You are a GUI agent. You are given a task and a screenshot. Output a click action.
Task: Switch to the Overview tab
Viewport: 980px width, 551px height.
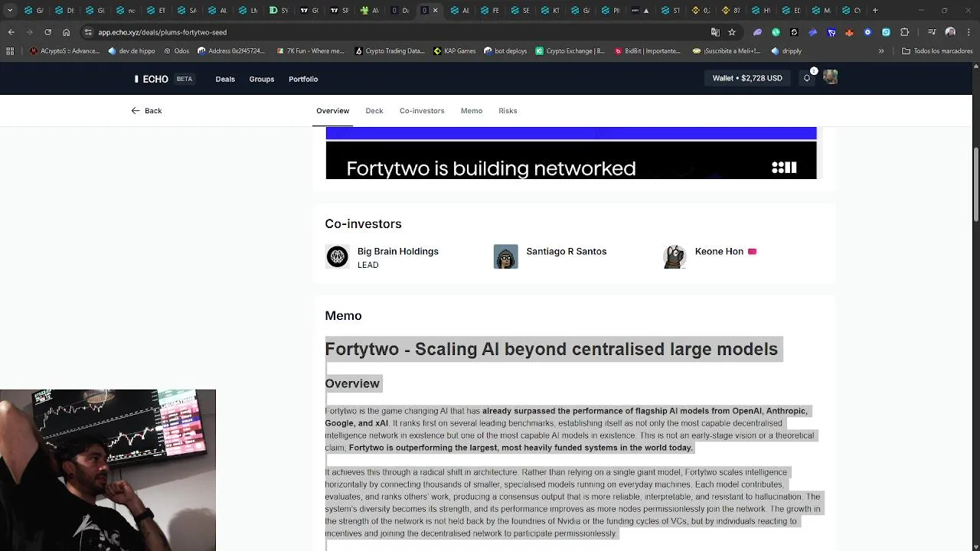click(332, 111)
